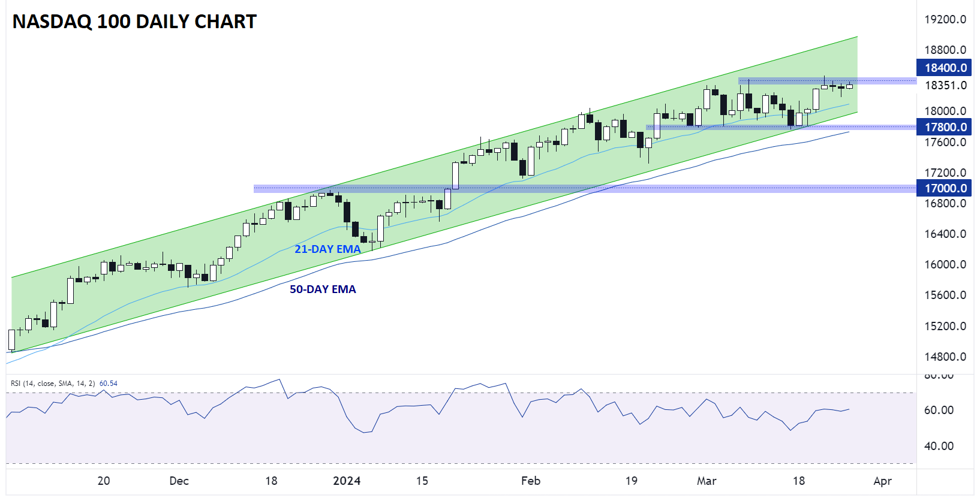
Task: Click the 17200.0 price axis label
Action: coord(945,173)
